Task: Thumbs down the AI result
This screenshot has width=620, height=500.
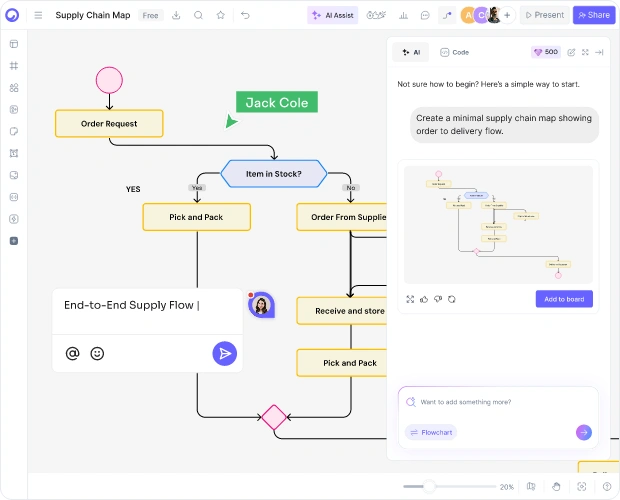Action: coord(438,299)
